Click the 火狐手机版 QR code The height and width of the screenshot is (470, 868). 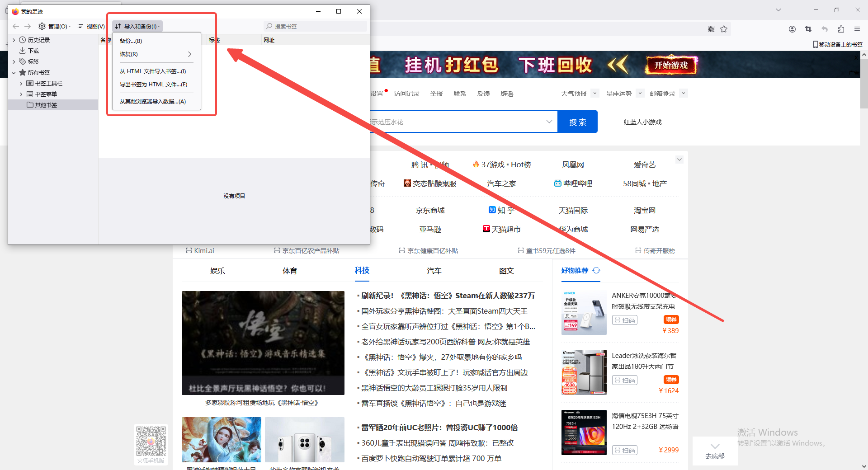[x=151, y=441]
